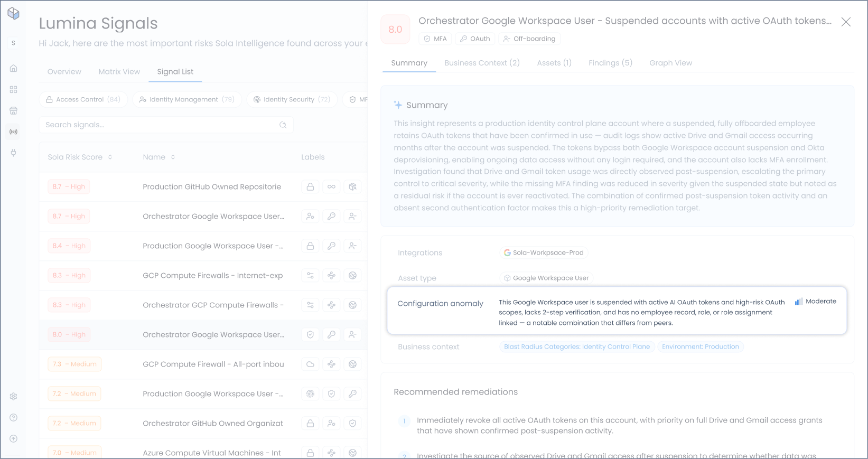868x459 pixels.
Task: Open the Production GitHub Owned Repositorie signal
Action: pos(212,186)
